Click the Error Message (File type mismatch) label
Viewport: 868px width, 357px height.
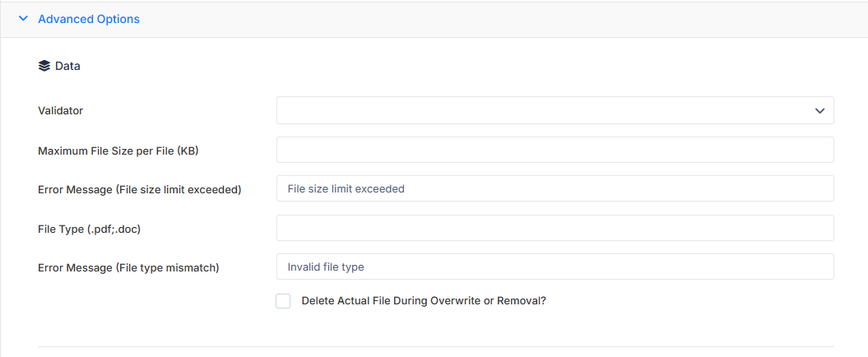[x=128, y=267]
